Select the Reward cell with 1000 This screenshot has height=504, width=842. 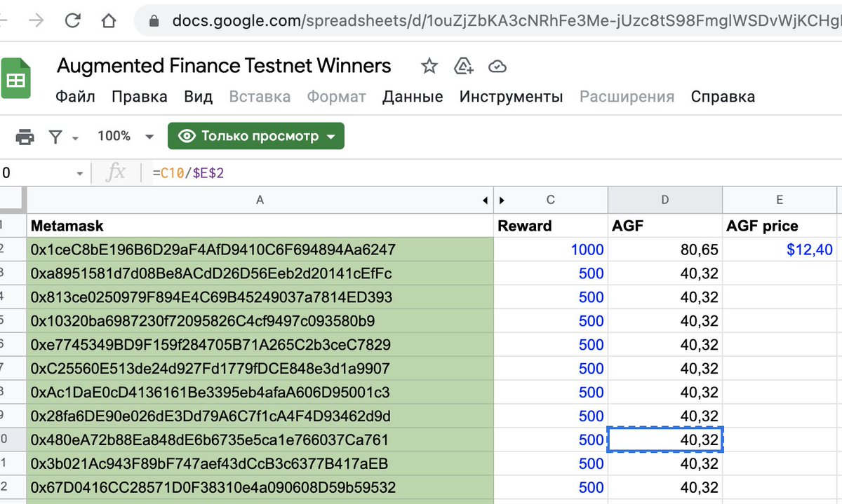551,250
